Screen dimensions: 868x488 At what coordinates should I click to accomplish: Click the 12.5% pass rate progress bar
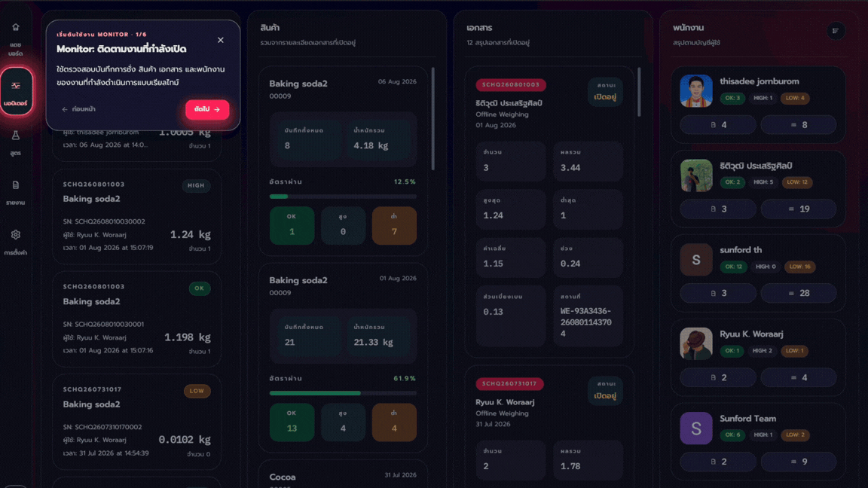343,197
